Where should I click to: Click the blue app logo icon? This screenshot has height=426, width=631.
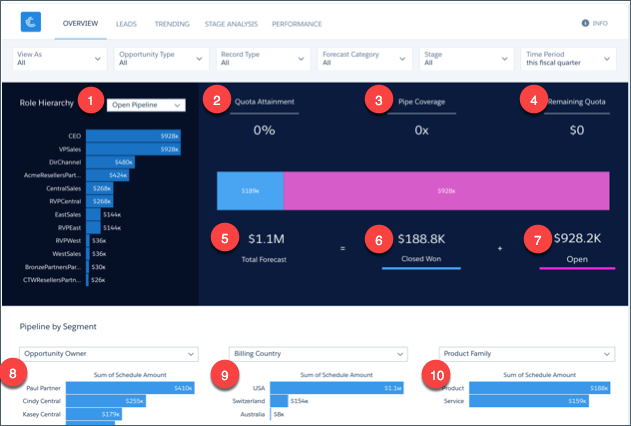[31, 22]
